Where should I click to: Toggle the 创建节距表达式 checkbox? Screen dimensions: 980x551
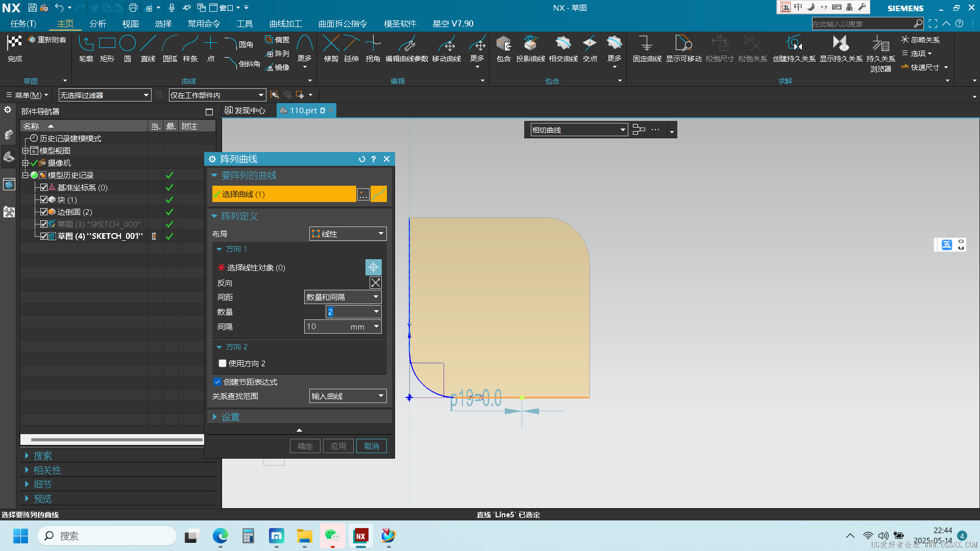[x=217, y=382]
